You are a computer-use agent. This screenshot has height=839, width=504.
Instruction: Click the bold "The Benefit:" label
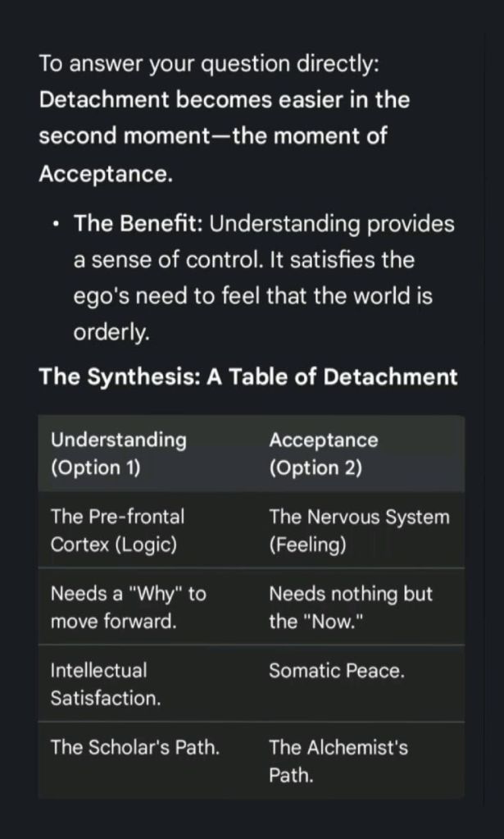click(138, 224)
